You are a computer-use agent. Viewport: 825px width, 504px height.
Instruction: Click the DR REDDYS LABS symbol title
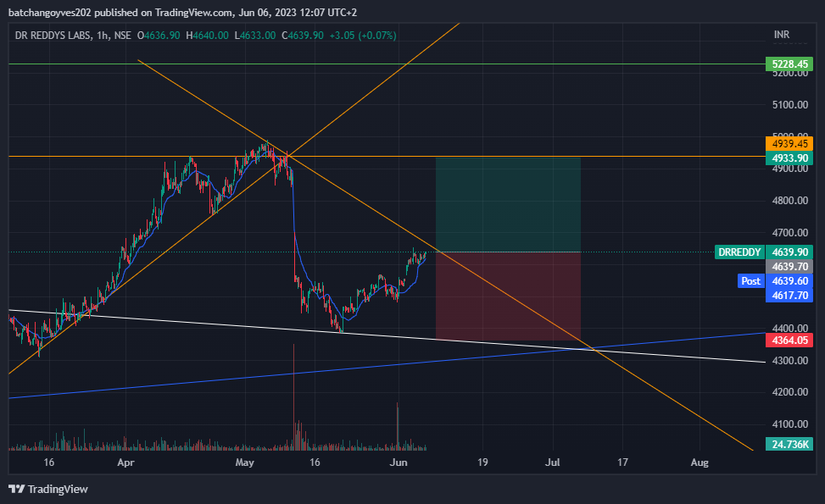(53, 36)
